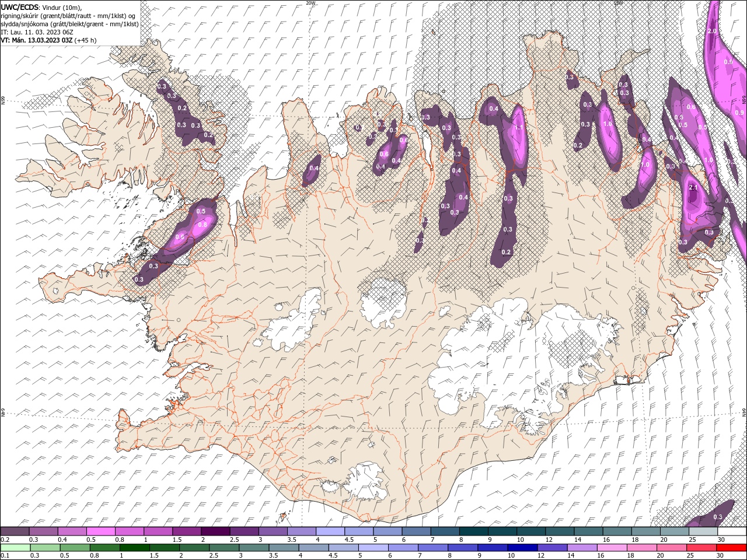Click the rain legend swatch between 3.5 and 4
Viewport: 747px width, 560px height.
(284, 547)
